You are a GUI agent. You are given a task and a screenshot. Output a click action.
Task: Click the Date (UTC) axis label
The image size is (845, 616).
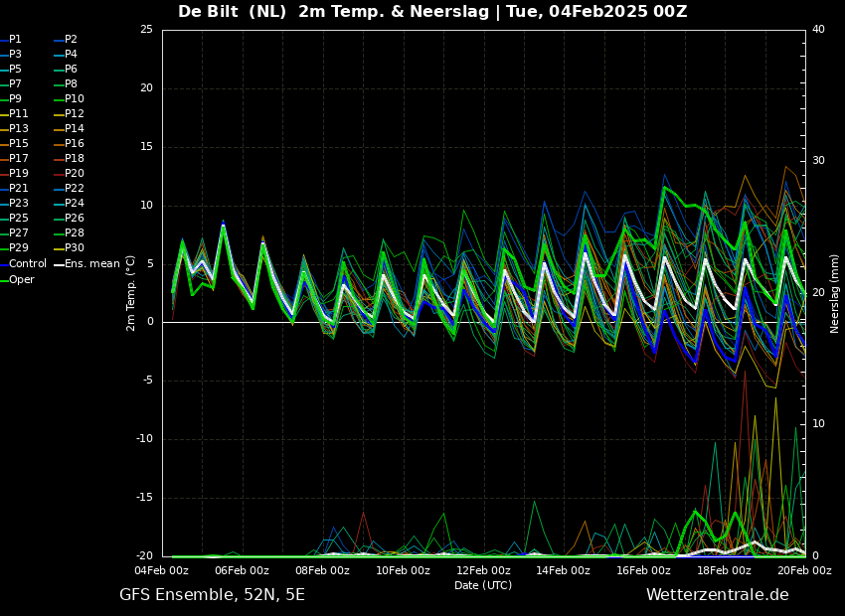pos(483,585)
